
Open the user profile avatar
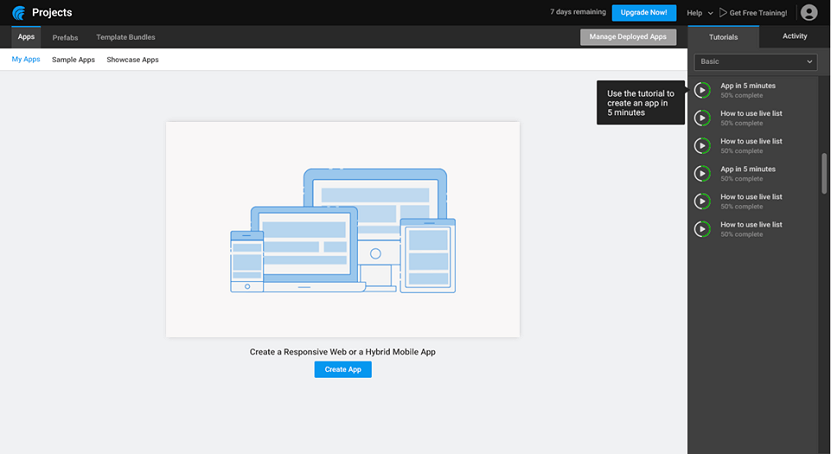coord(809,13)
